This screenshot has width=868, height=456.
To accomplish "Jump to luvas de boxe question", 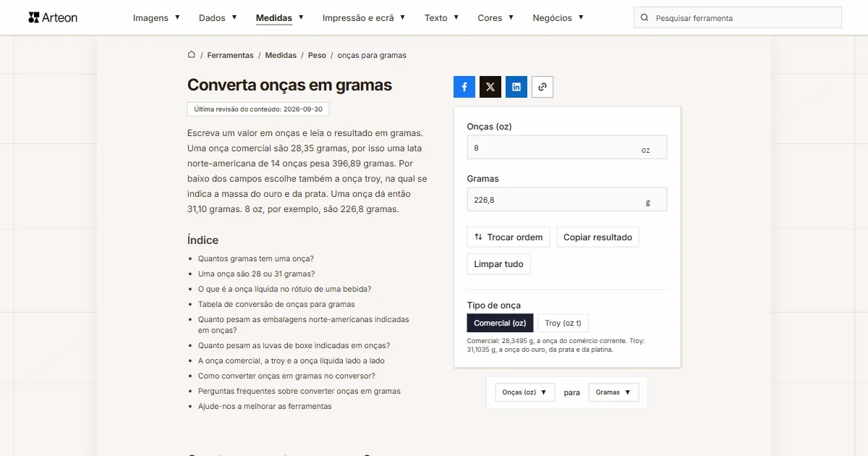I will pyautogui.click(x=294, y=345).
